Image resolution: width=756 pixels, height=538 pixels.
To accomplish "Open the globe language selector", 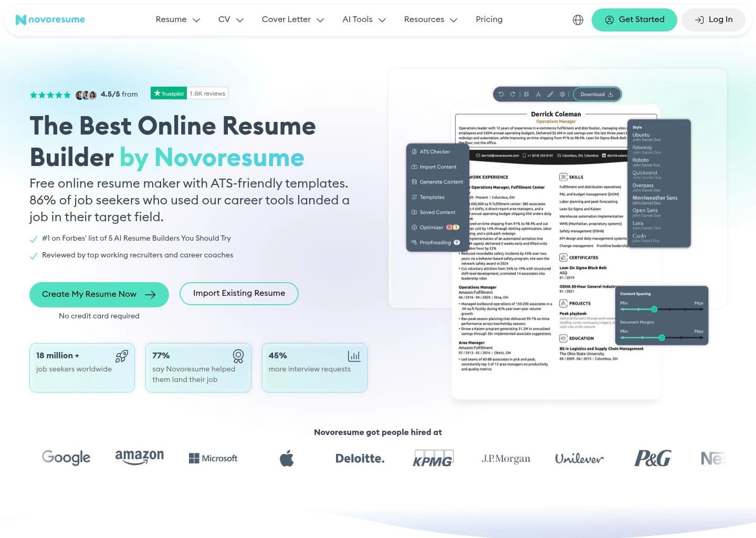I will coord(578,20).
